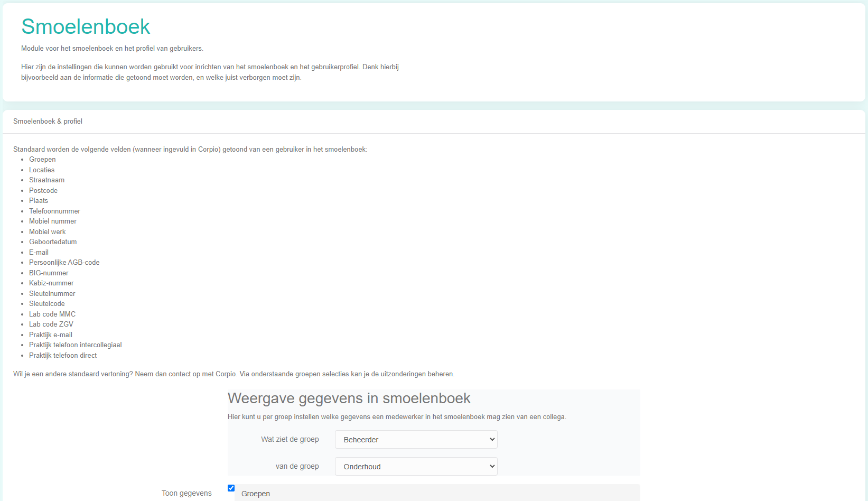Open the 'van de groep' Onderhoud dropdown
868x501 pixels.
pyautogui.click(x=416, y=466)
